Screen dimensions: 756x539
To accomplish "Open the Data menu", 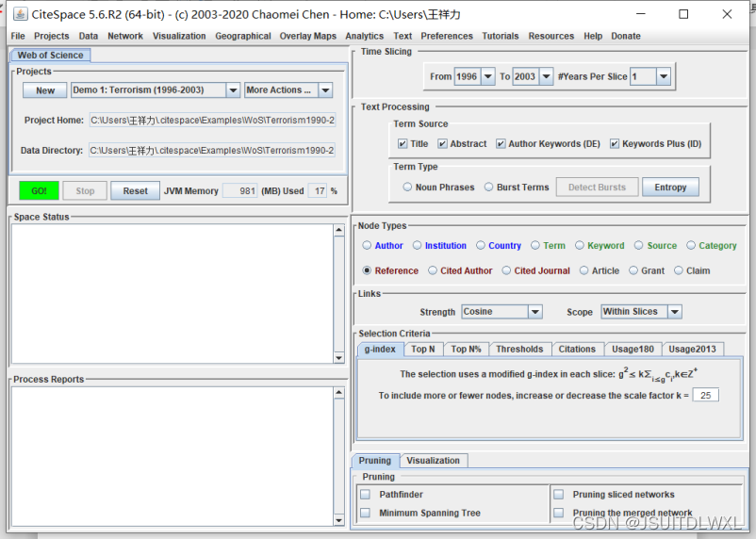I will coord(89,36).
